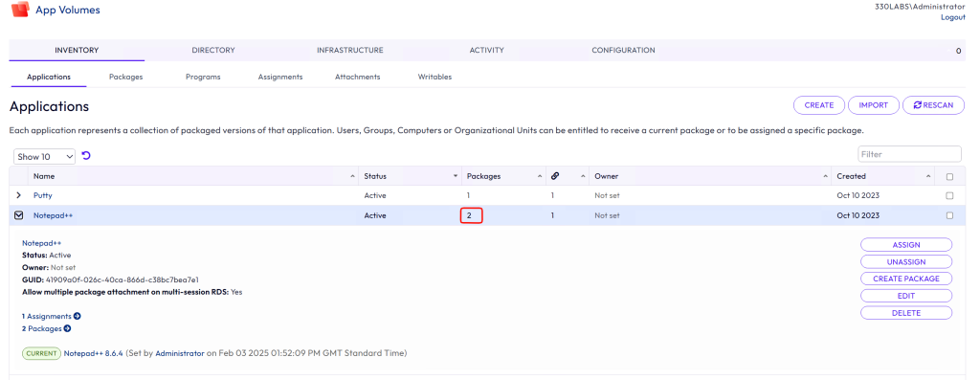This screenshot has width=980, height=380.
Task: Open the 2 Packages link
Action: pos(42,328)
